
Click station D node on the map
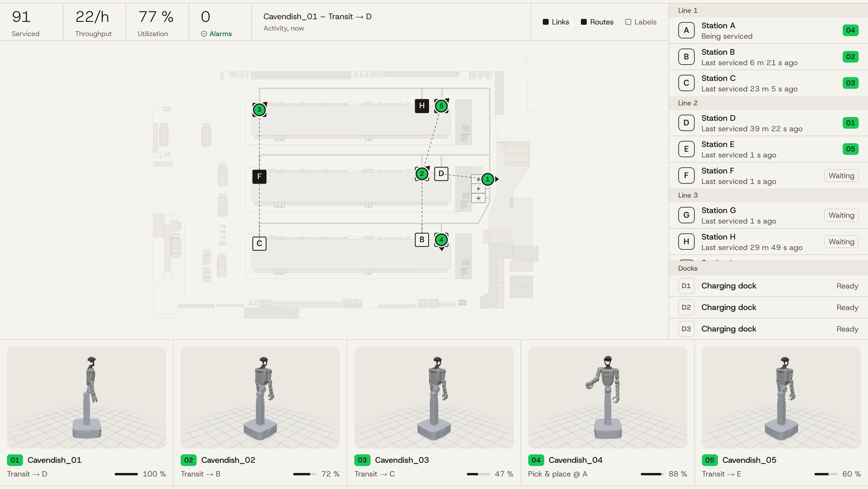click(441, 174)
